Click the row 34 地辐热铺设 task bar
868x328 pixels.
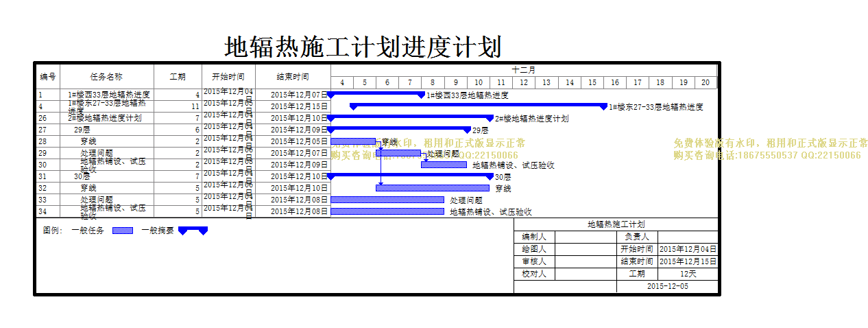[x=387, y=211]
